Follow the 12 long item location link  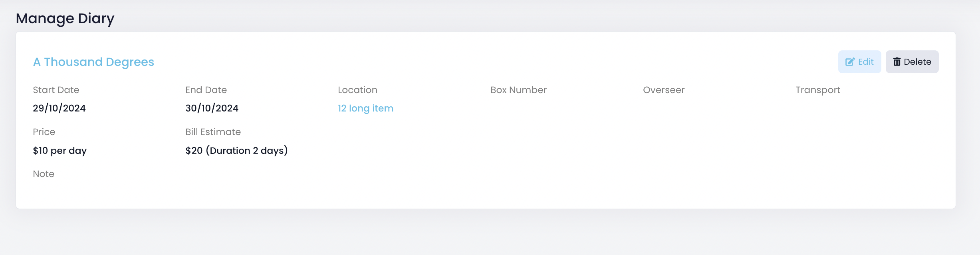click(365, 108)
